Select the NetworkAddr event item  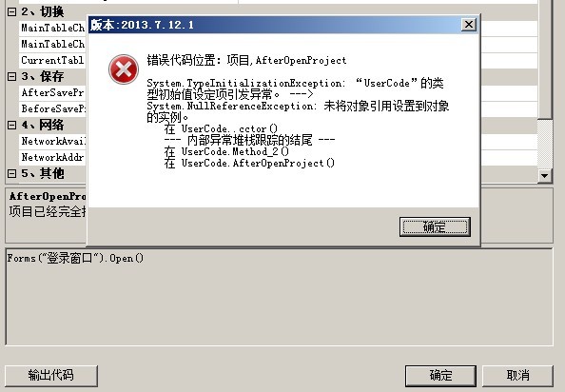tap(52, 157)
